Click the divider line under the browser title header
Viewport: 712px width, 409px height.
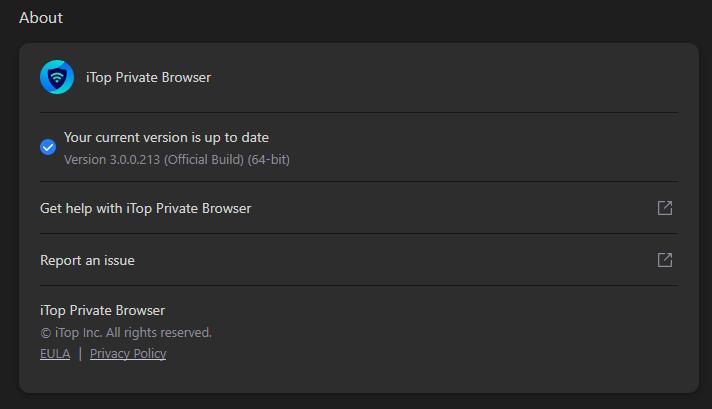[x=358, y=113]
